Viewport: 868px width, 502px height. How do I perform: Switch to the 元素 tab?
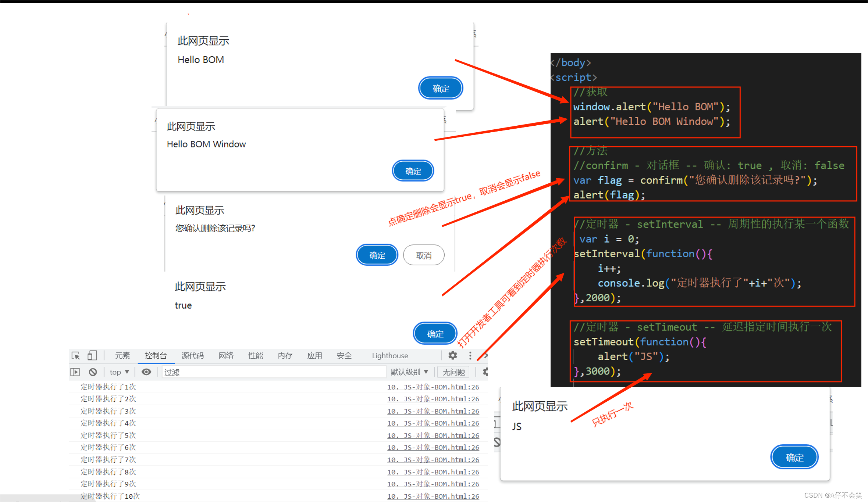pyautogui.click(x=122, y=355)
